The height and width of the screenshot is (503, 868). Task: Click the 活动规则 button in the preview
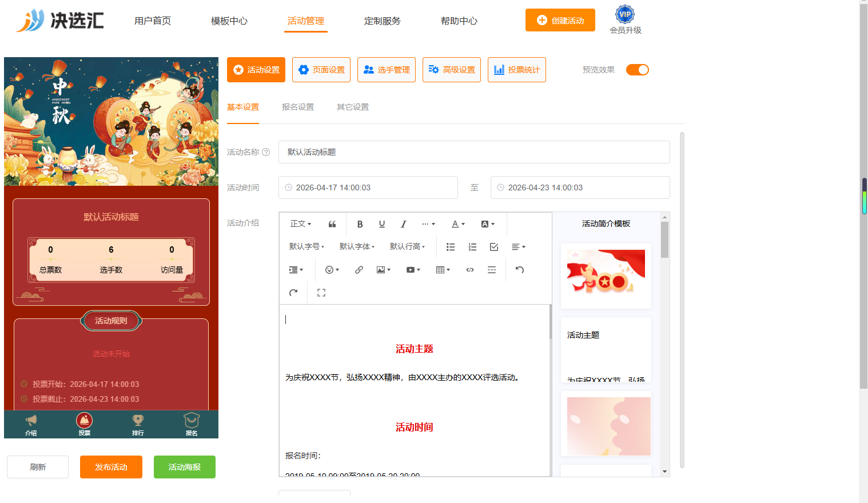[111, 321]
